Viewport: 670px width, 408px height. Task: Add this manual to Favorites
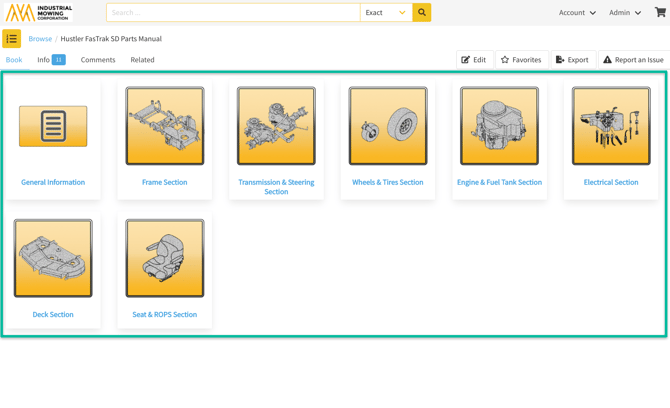click(521, 60)
